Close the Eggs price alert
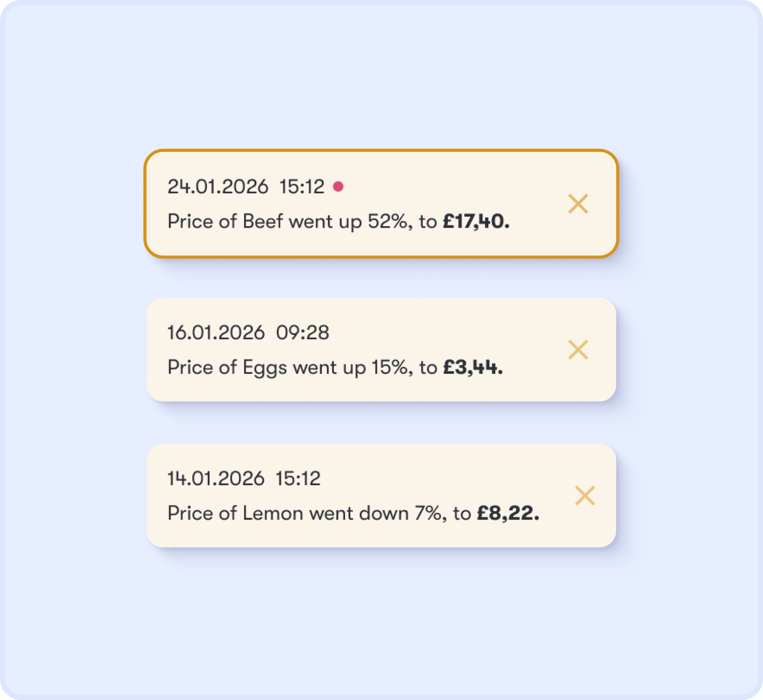Image resolution: width=763 pixels, height=700 pixels. coord(578,350)
